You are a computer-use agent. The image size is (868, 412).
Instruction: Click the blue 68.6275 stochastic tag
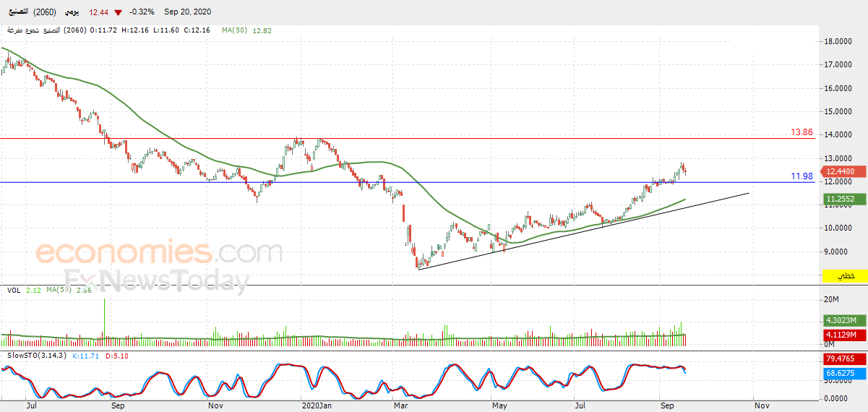(839, 373)
